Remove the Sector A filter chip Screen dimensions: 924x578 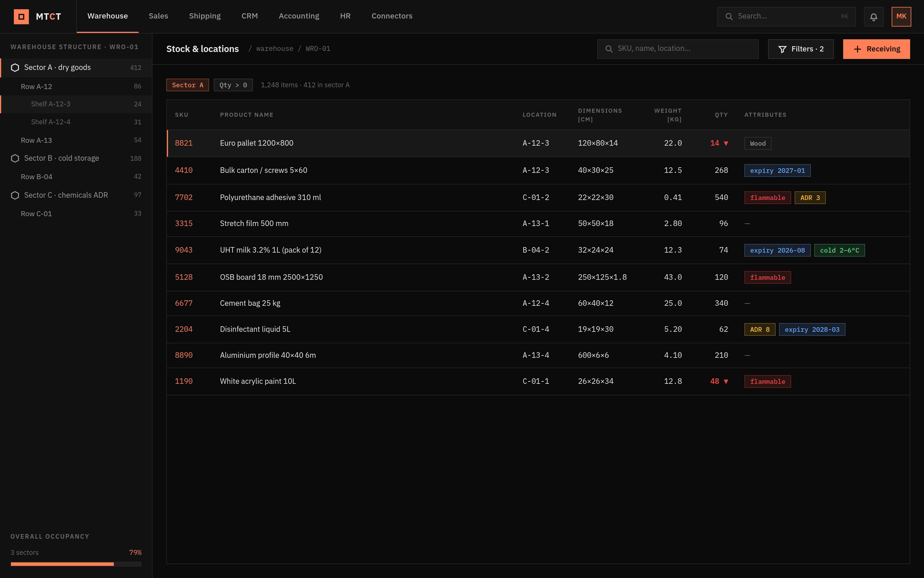[x=187, y=85]
